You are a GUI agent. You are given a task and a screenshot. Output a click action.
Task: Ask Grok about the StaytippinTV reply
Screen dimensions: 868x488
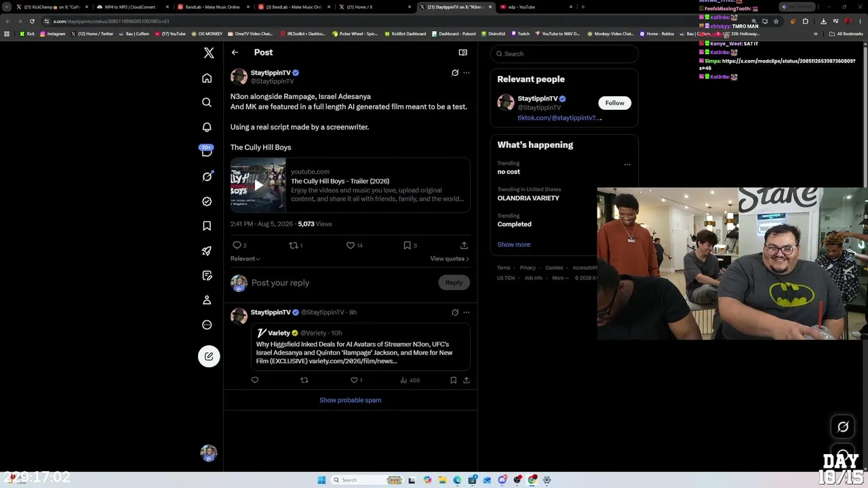pyautogui.click(x=455, y=312)
